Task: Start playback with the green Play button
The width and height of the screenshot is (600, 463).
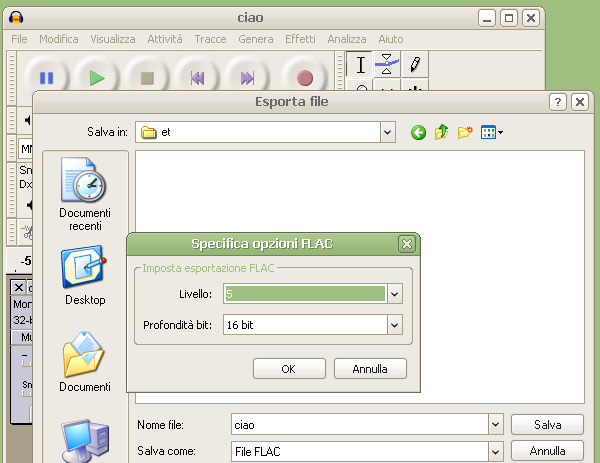Action: coord(97,77)
